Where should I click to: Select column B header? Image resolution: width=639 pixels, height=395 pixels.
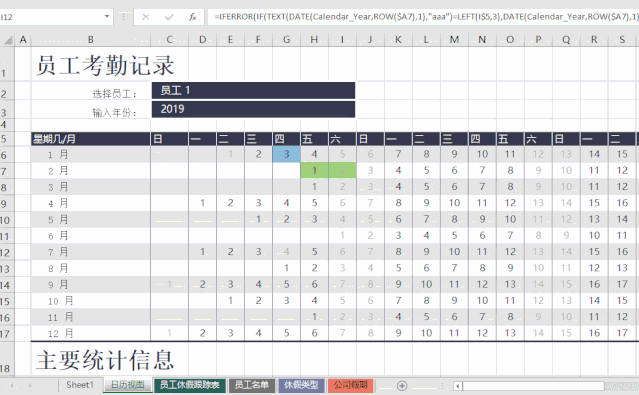(90, 40)
